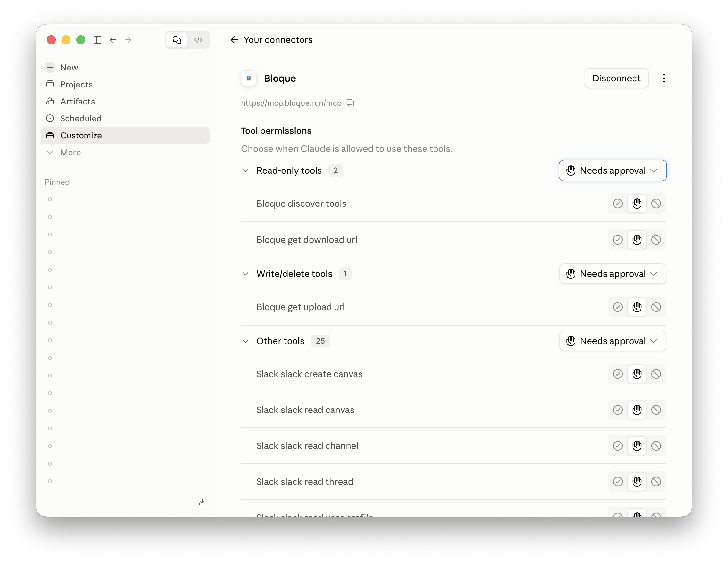Toggle the sidebar panel icon
This screenshot has width=728, height=564.
[97, 40]
